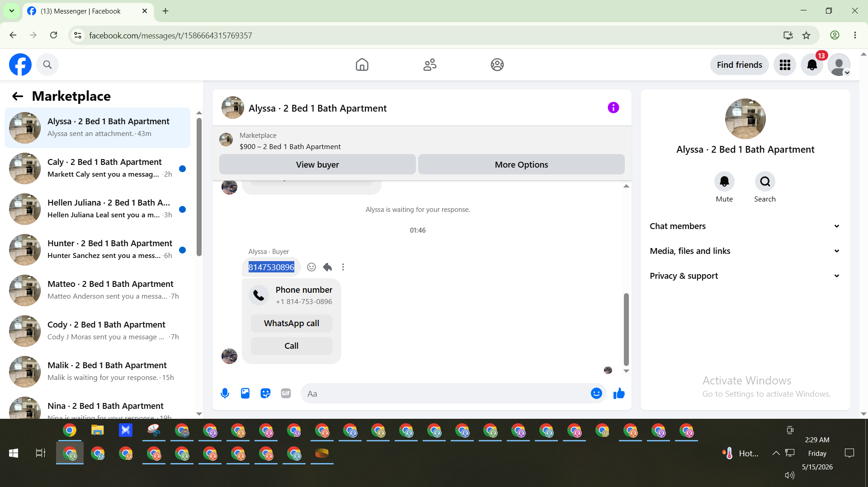Image resolution: width=868 pixels, height=487 pixels.
Task: Open the Facebook menu grid icon
Action: 785,65
